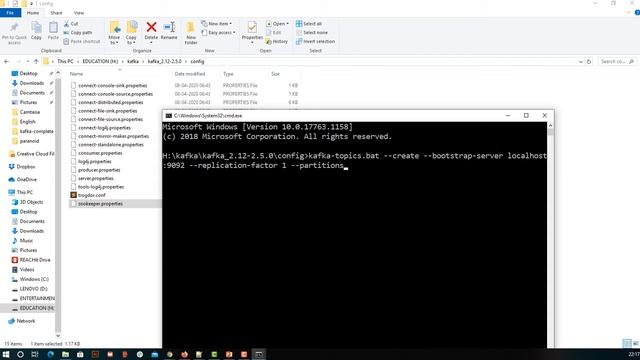
Task: Select the trogdor.conf file icon
Action: [x=73, y=195]
